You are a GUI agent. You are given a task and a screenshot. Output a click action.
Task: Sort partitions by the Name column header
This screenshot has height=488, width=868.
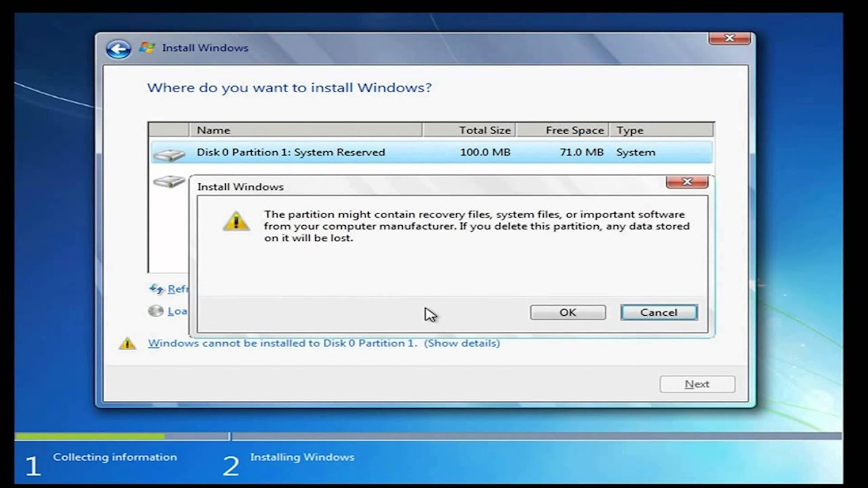(305, 130)
